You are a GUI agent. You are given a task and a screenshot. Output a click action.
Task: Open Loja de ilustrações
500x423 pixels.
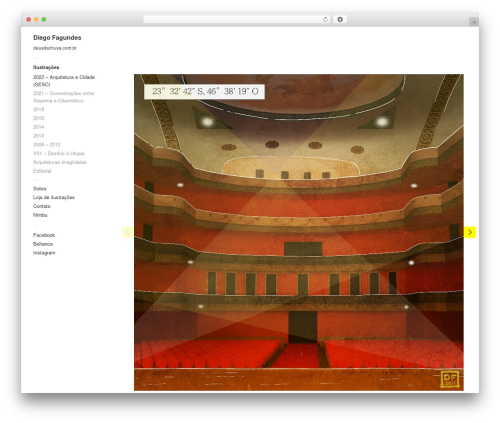click(54, 197)
